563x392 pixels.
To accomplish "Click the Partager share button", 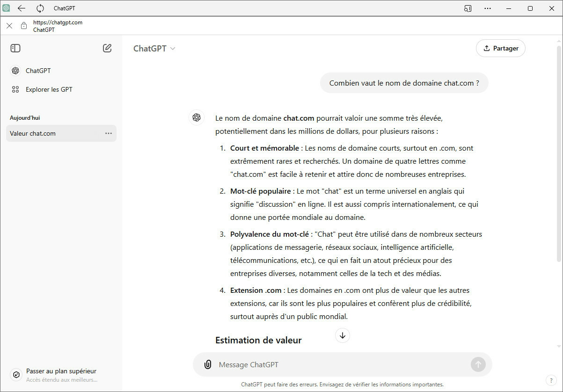I will [x=500, y=48].
